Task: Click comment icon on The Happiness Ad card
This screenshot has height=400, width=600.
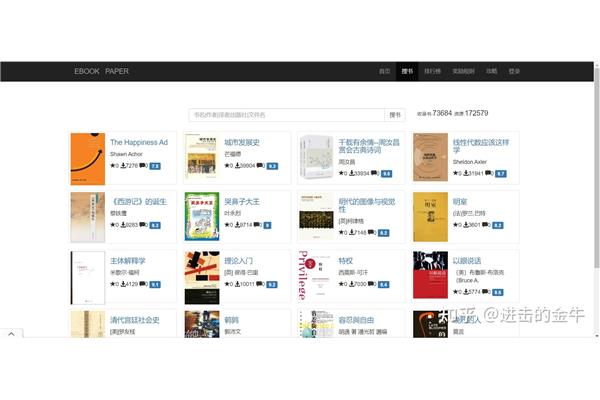Action: pyautogui.click(x=142, y=166)
